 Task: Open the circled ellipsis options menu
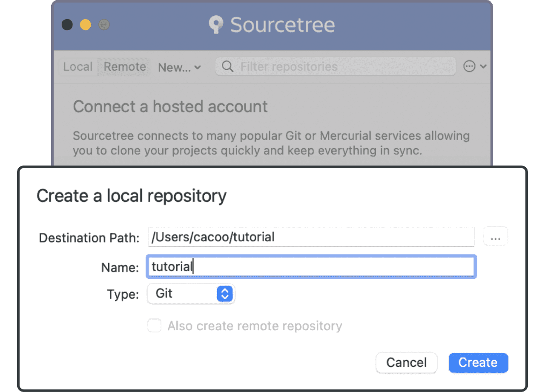[474, 66]
